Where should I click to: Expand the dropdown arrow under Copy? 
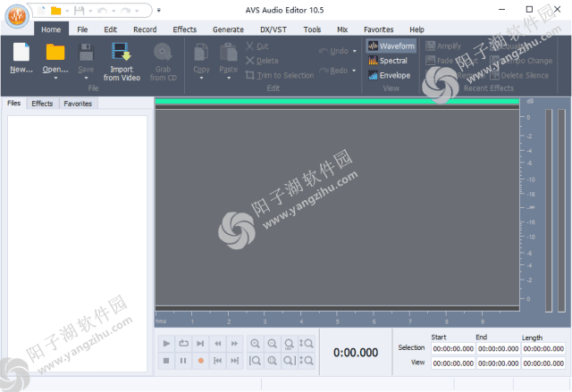(x=201, y=78)
